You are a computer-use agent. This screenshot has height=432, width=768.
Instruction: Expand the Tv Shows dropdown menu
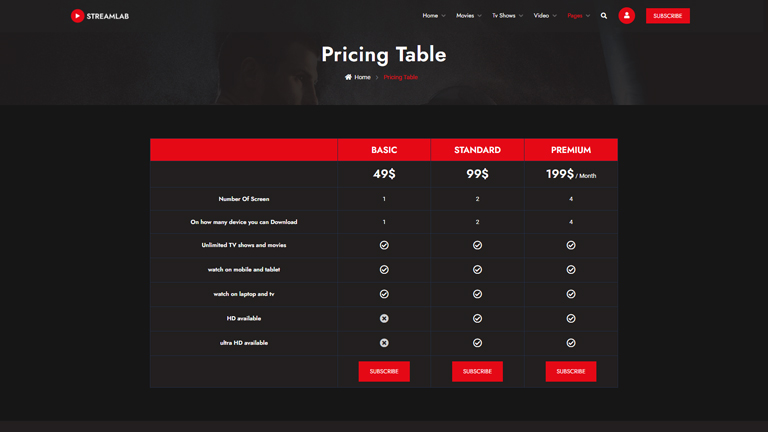507,16
